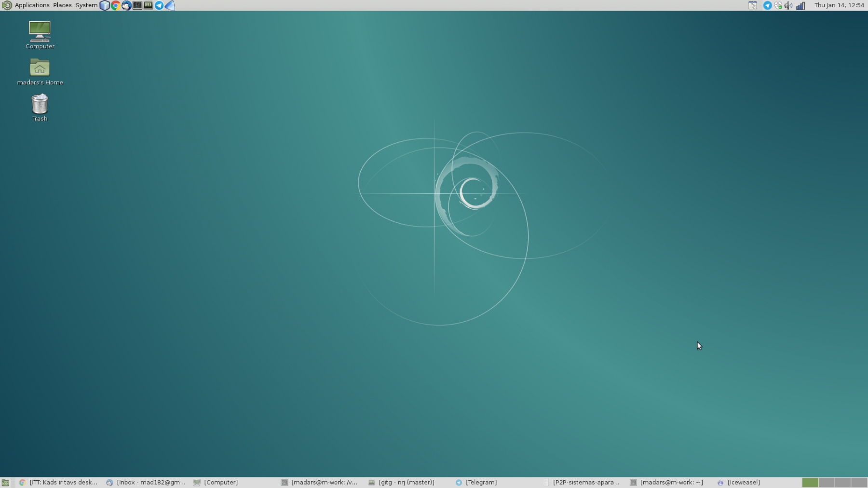Open the clock showing Thu Jan 14, 12:54
Viewport: 868px width, 488px height.
coord(839,5)
